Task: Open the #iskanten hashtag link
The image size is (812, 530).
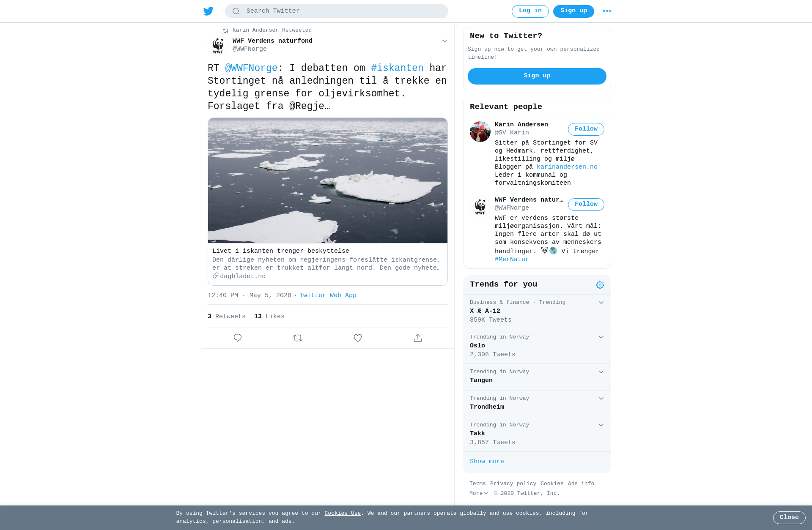Action: coord(397,68)
